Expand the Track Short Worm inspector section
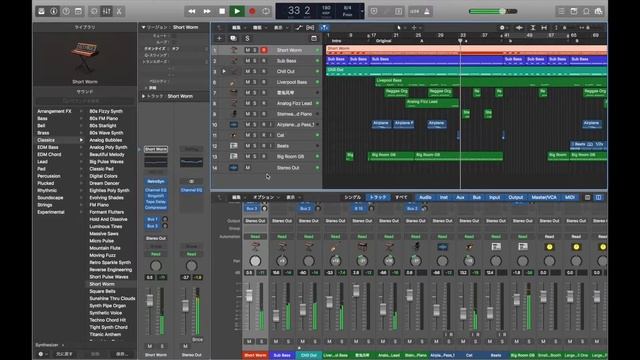This screenshot has height=360, width=640. tap(143, 96)
